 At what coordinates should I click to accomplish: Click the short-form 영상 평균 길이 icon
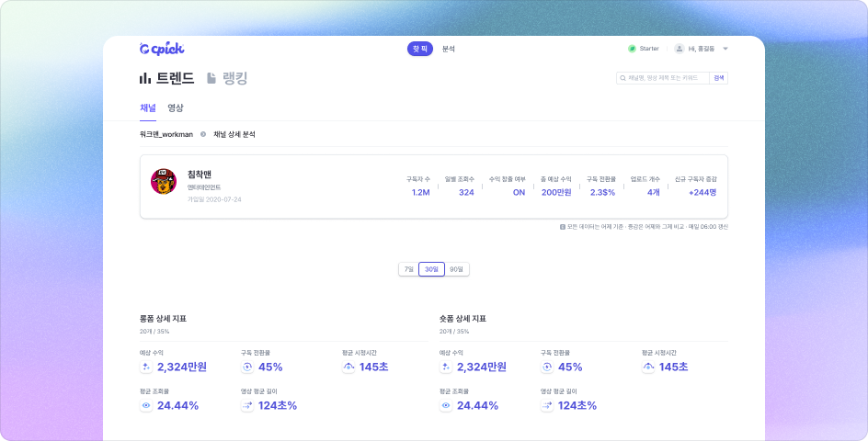[547, 405]
